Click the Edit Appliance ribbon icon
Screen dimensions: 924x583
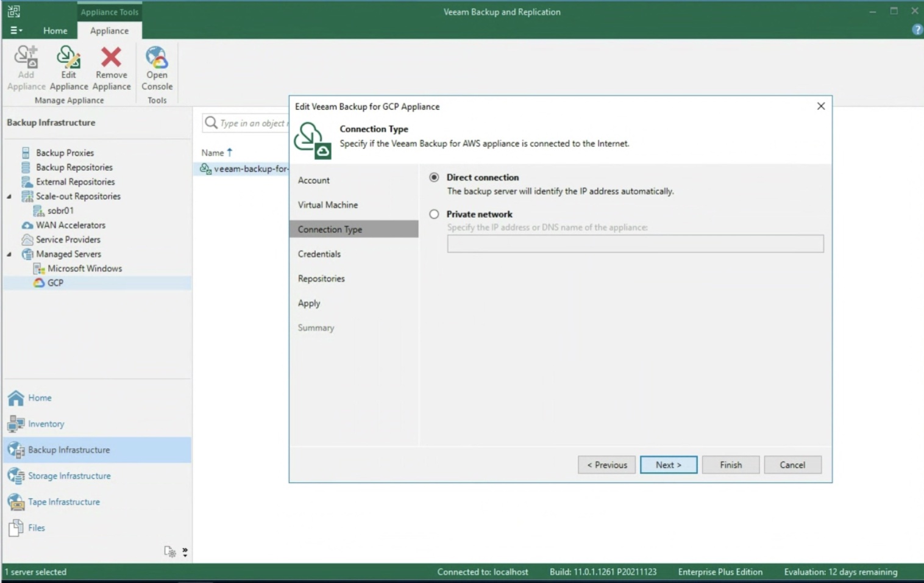68,57
